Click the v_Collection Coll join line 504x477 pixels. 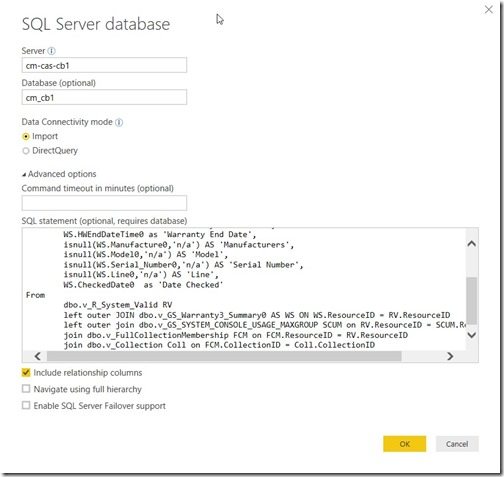(x=219, y=345)
